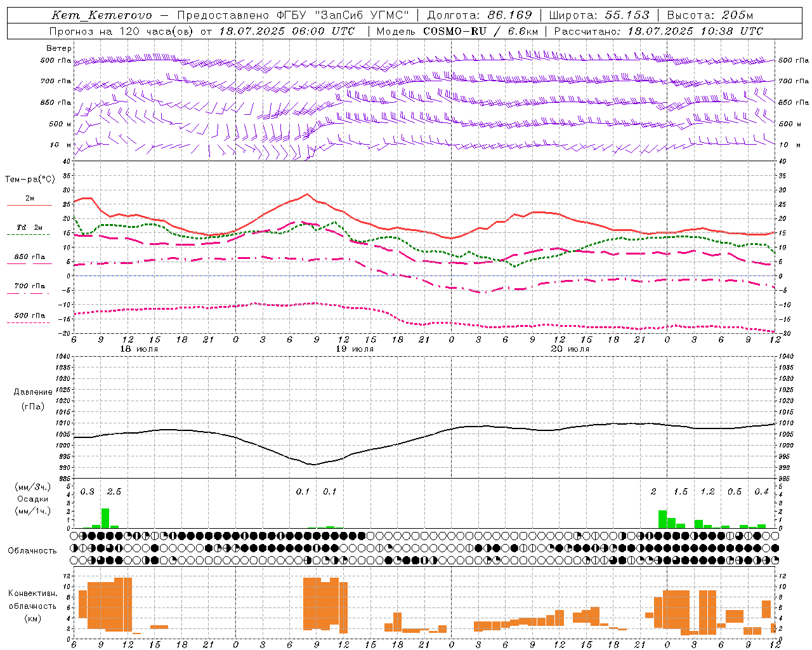Click the (мм/1ч.) hourly precipitation unit label
Viewport: 812px width, 650px height.
32,511
